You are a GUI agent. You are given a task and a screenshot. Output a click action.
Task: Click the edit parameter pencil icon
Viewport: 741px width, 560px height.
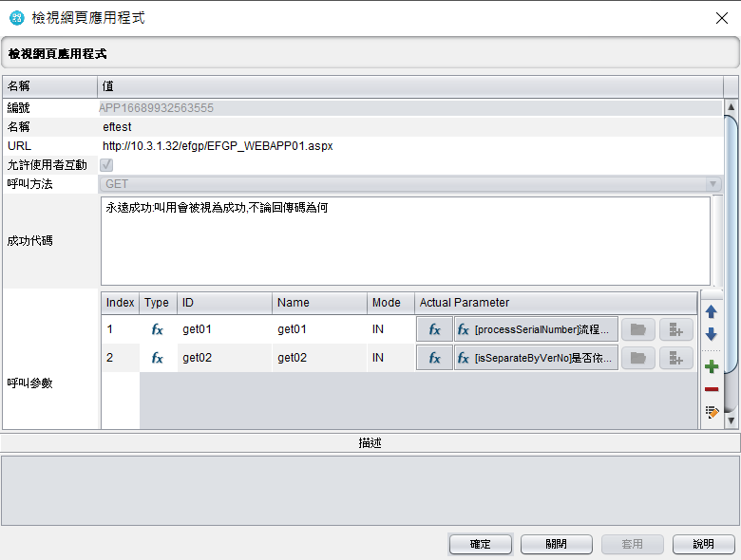(711, 412)
